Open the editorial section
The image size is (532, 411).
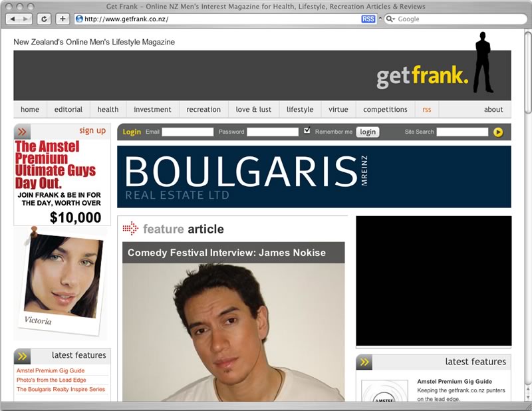click(68, 109)
